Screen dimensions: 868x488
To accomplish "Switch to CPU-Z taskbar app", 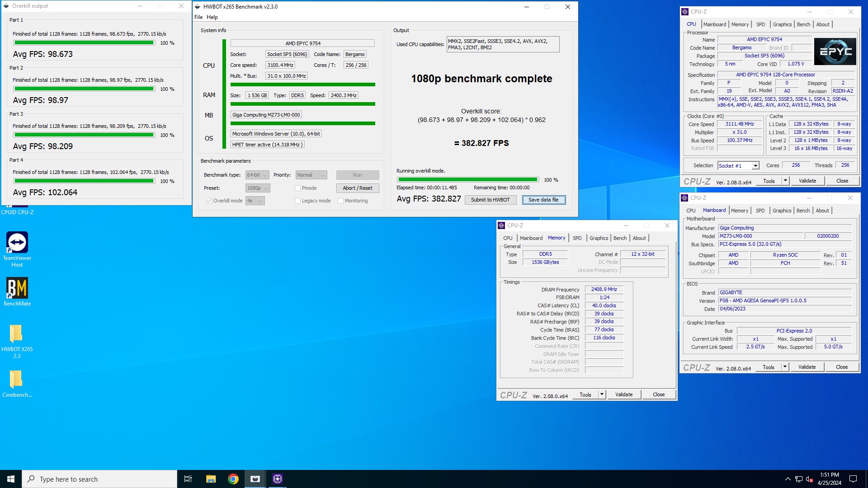I will [278, 479].
